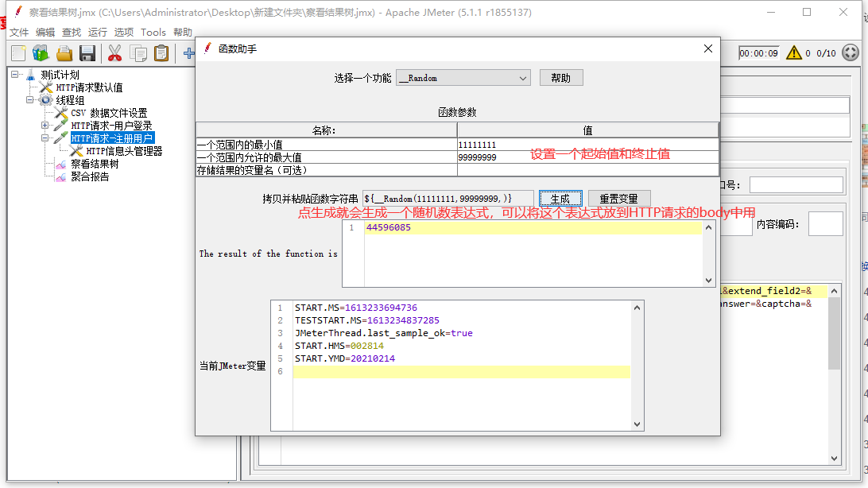The width and height of the screenshot is (868, 488).
Task: Collapse the HTTP请求-注册用户 node
Action: (x=45, y=138)
